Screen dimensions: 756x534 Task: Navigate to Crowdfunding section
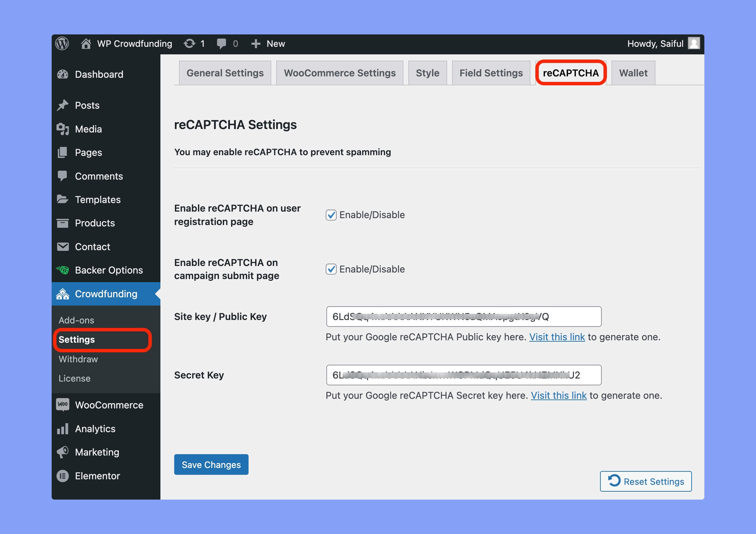point(106,293)
